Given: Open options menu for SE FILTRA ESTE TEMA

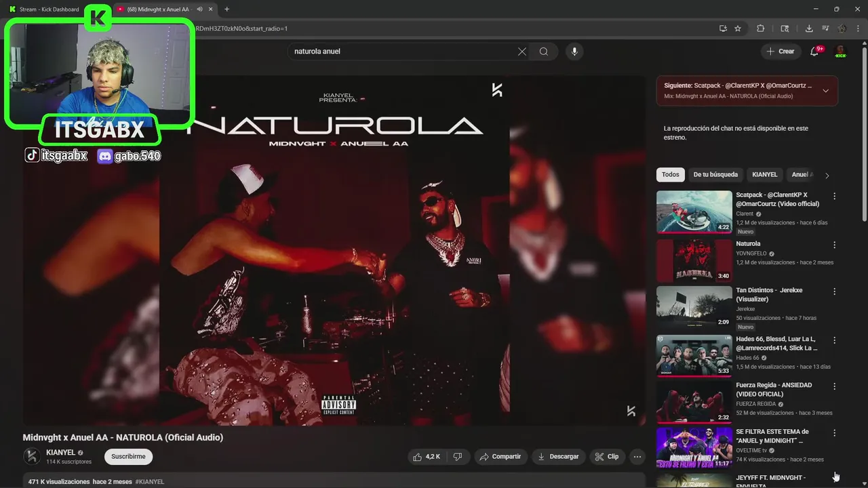Looking at the screenshot, I should pyautogui.click(x=835, y=433).
